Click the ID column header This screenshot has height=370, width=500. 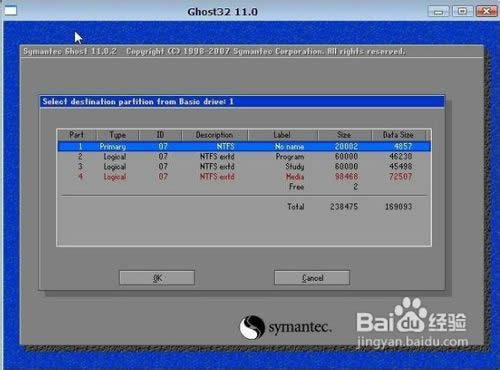click(x=160, y=135)
